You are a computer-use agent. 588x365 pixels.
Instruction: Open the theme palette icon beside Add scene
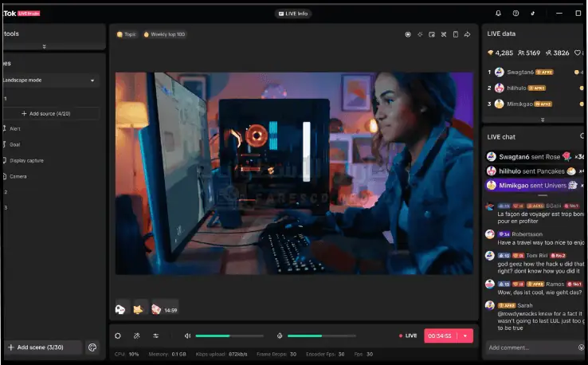pyautogui.click(x=92, y=347)
